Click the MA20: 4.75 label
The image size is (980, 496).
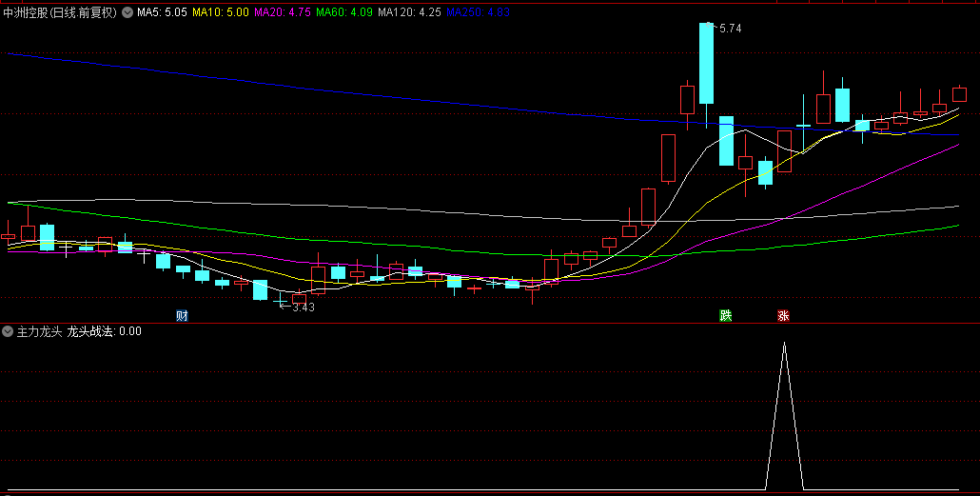click(283, 12)
